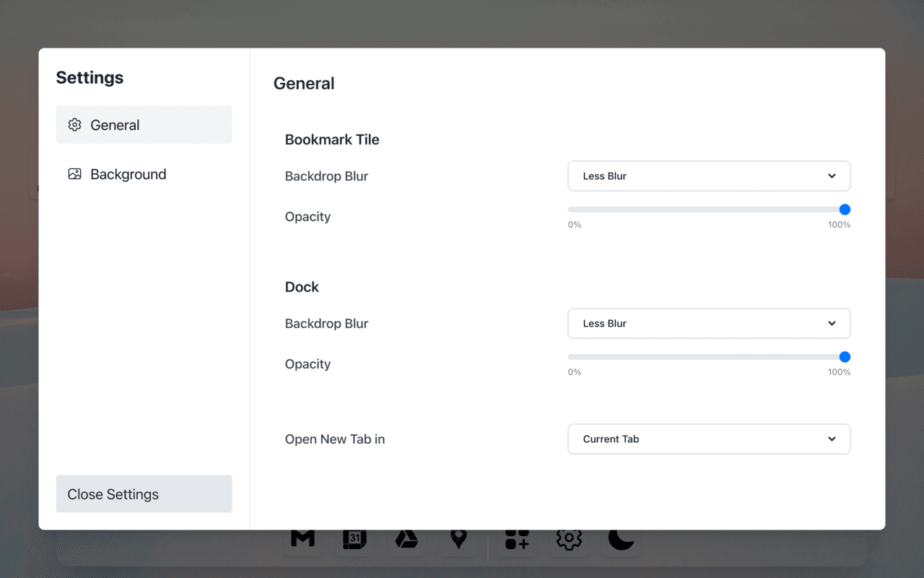
Task: Open Gmail from the dock
Action: [x=302, y=539]
